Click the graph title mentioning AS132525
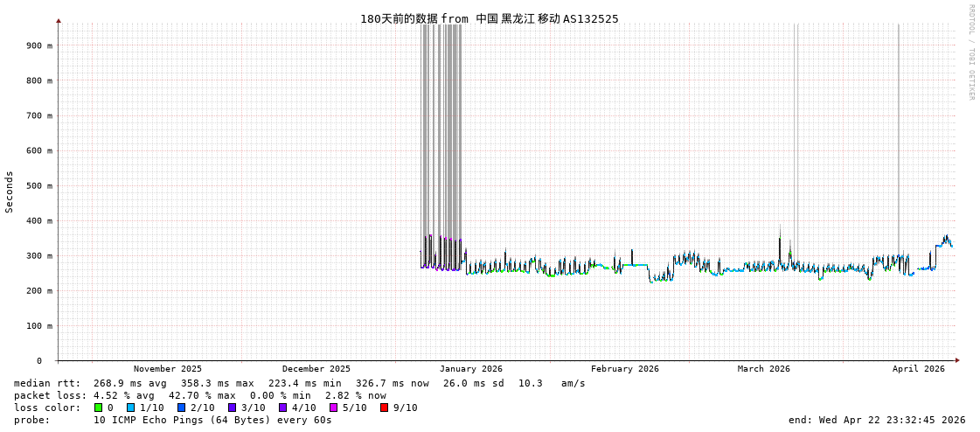Image resolution: width=980 pixels, height=432 pixels. pos(489,18)
